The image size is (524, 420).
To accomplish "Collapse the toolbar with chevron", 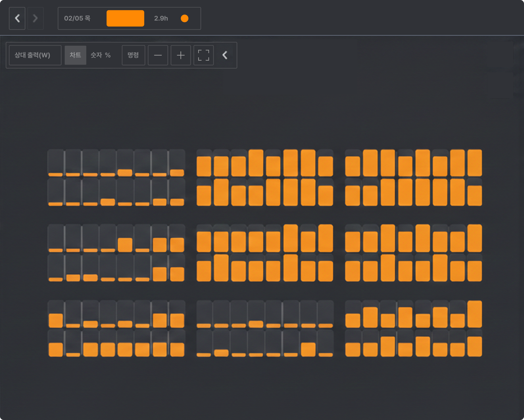I will point(225,55).
